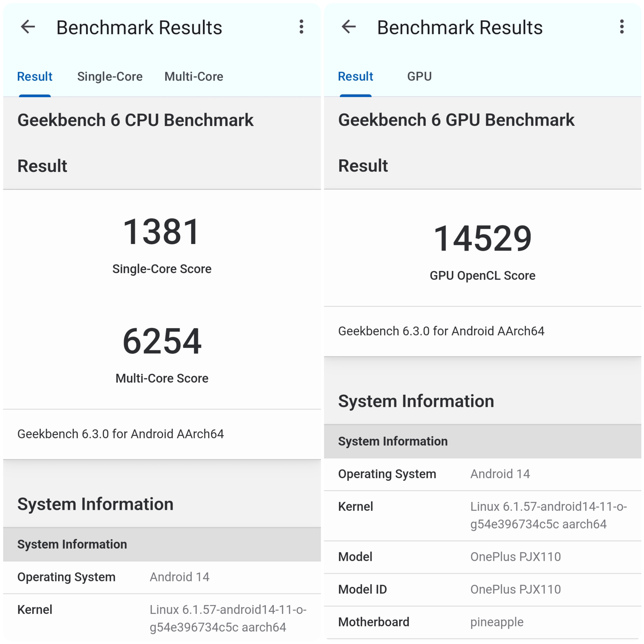
Task: Open three-dot menu on GPU results
Action: (x=622, y=27)
